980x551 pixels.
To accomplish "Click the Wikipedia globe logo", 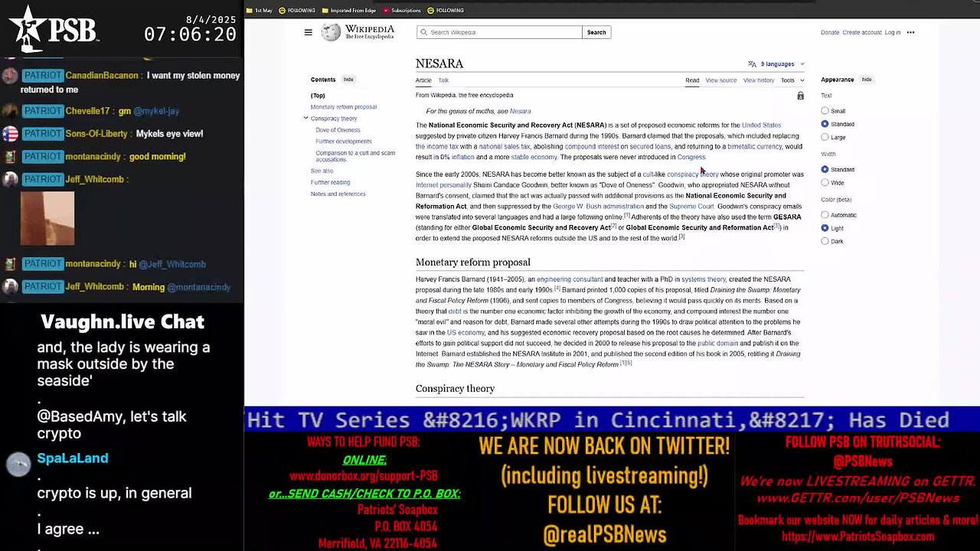I will 331,32.
